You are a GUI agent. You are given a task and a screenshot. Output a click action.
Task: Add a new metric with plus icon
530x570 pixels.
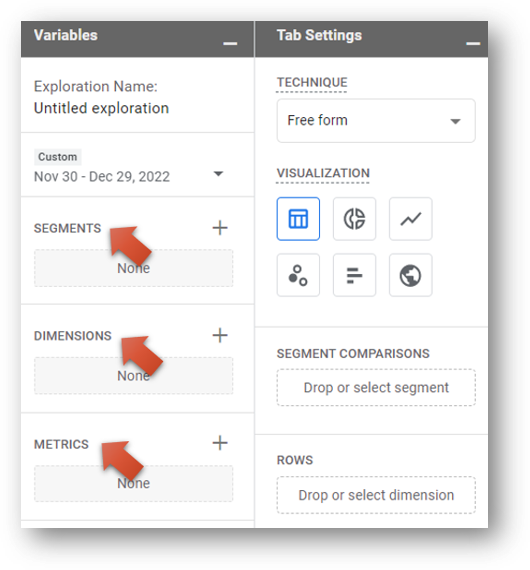[220, 443]
